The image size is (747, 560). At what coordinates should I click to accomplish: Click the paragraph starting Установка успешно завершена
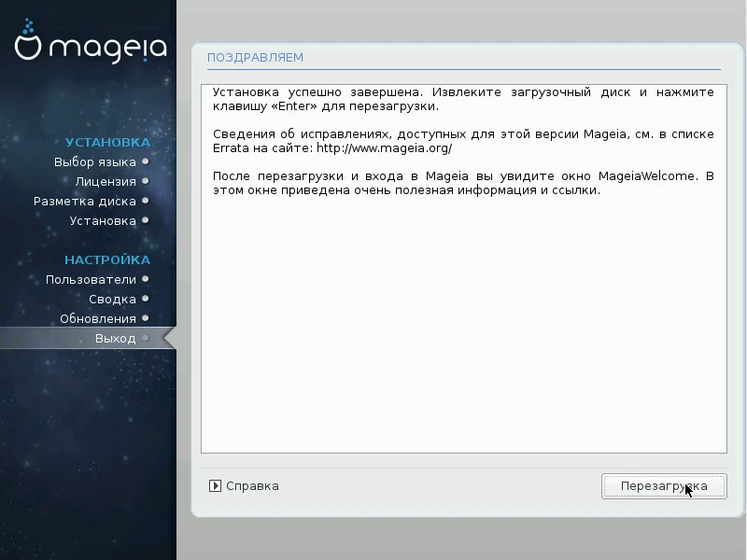[x=463, y=99]
